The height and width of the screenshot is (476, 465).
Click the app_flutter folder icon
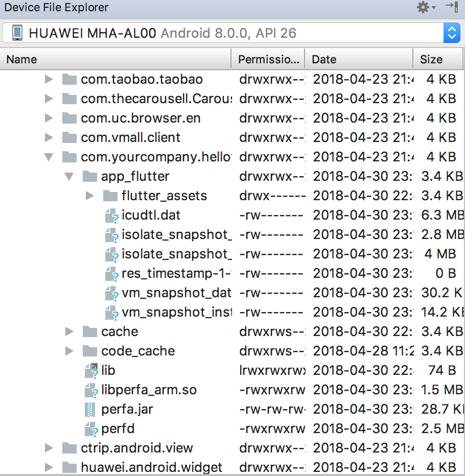(x=90, y=176)
